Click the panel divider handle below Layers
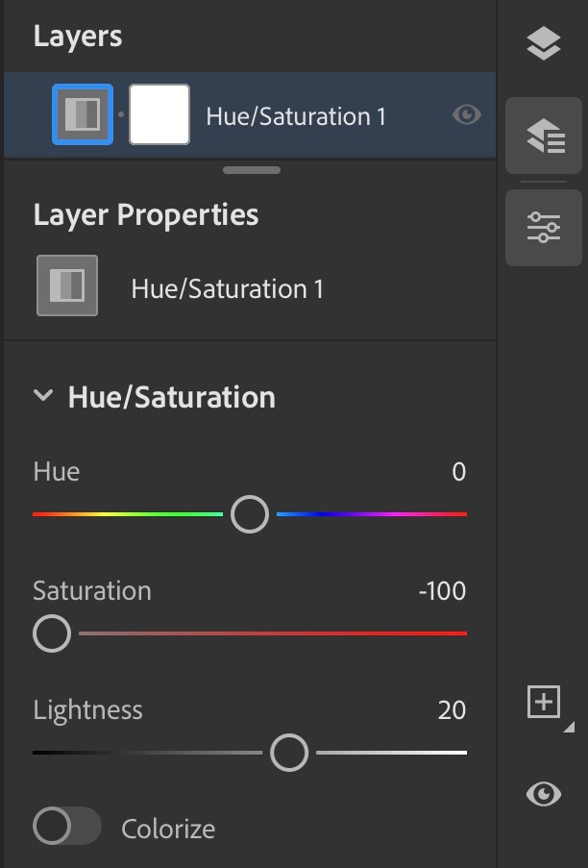 pos(252,170)
